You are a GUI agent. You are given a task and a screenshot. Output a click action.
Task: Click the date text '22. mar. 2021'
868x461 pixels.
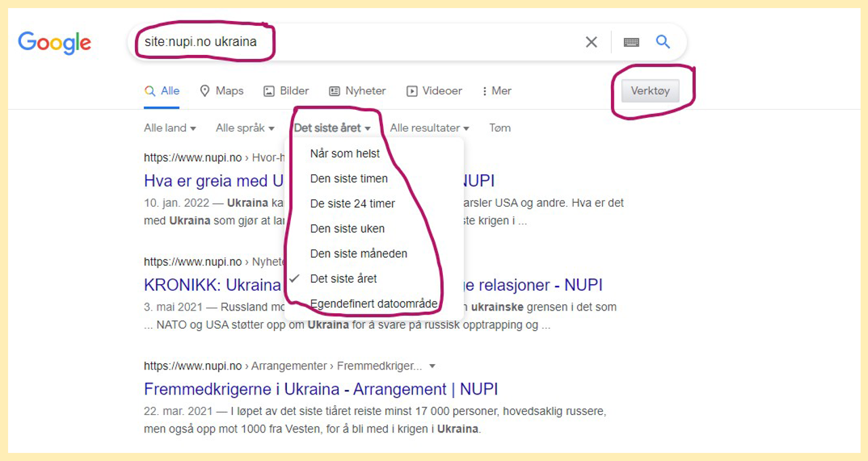pyautogui.click(x=178, y=411)
